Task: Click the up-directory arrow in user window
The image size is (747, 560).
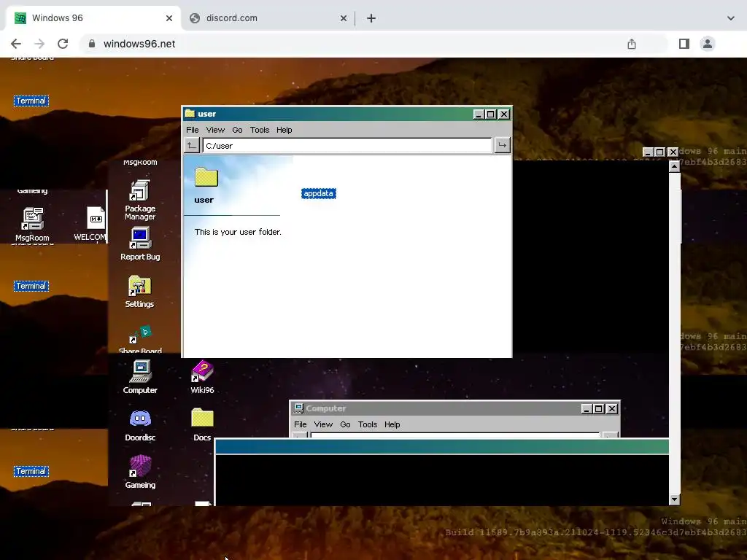Action: (192, 145)
